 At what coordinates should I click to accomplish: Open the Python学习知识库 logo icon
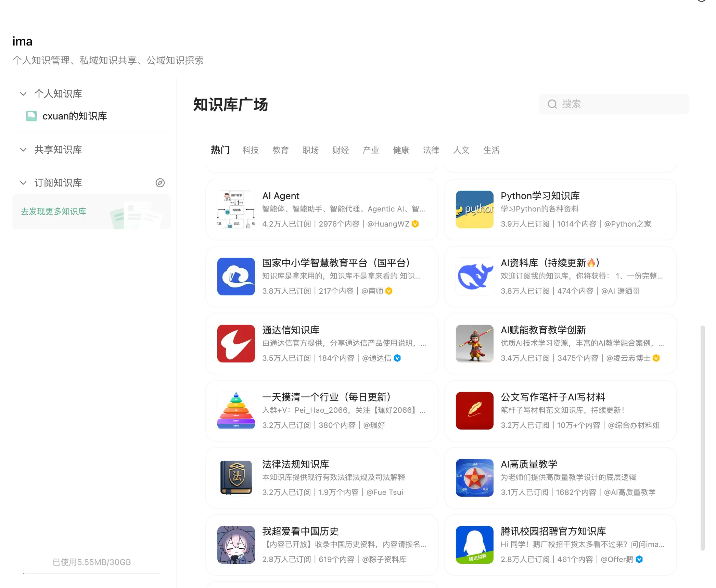point(474,209)
